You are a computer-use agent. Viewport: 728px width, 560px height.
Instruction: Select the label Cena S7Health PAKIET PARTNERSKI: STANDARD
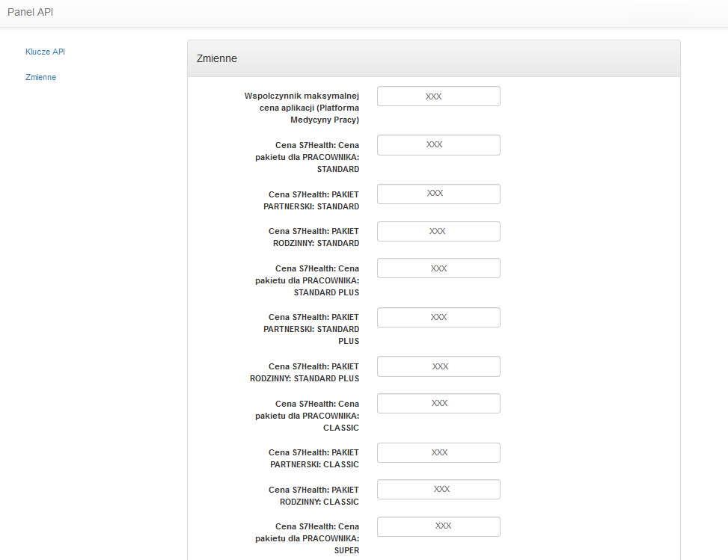(314, 200)
